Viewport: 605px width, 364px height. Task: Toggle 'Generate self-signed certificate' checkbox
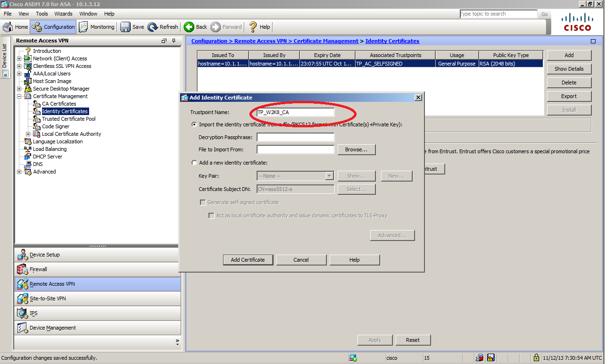pos(203,202)
